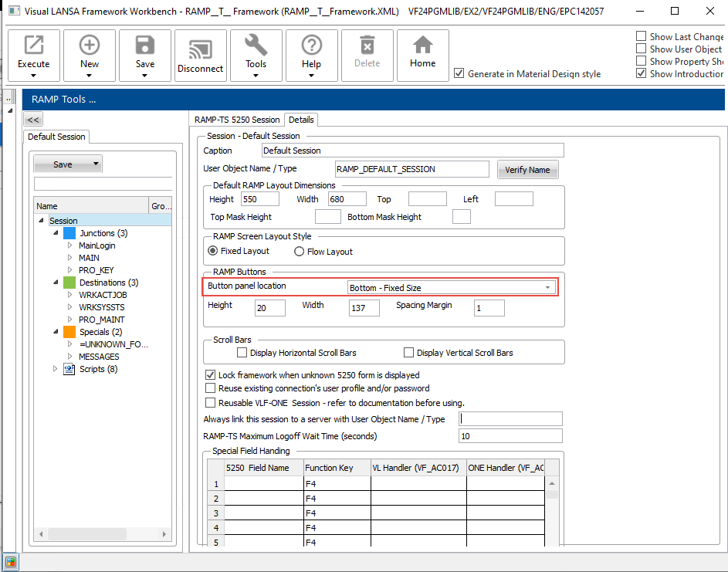Collapse the Destinations tree node

click(57, 283)
